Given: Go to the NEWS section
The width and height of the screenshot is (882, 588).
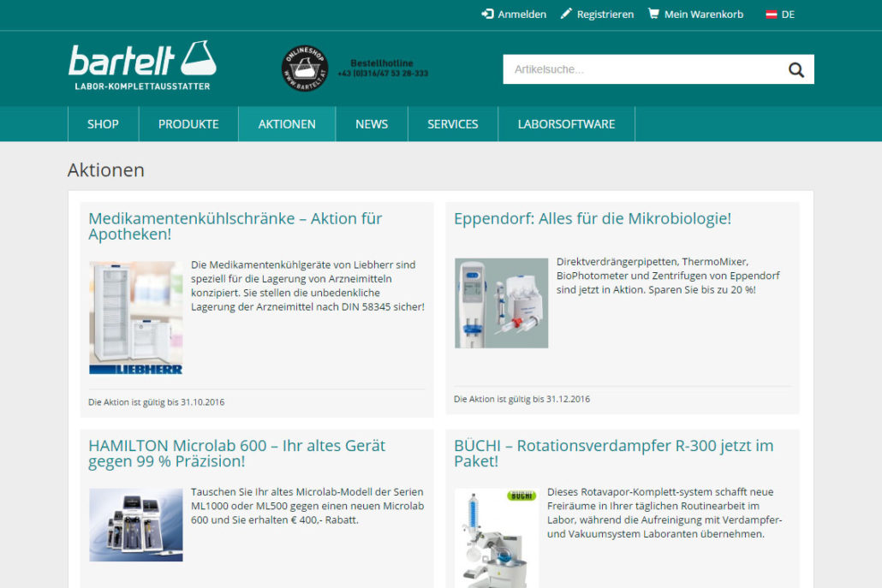Looking at the screenshot, I should click(x=372, y=124).
